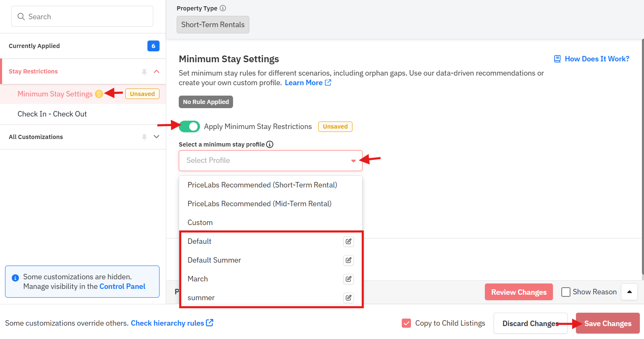644x339 pixels.
Task: Edit the Default Summer profile
Action: (348, 260)
